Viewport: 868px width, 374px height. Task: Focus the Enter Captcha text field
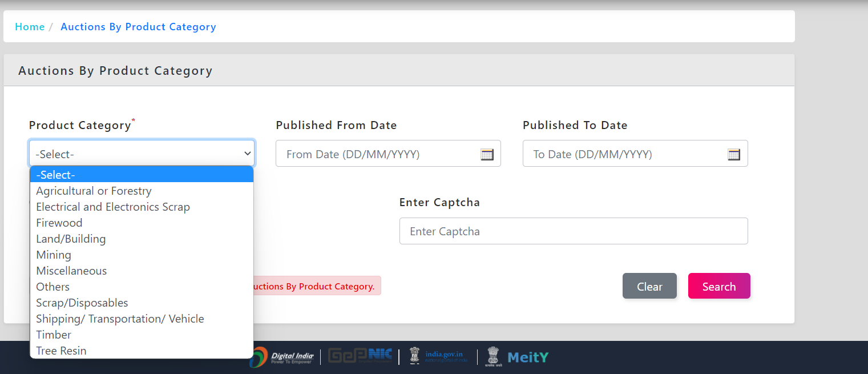coord(573,231)
